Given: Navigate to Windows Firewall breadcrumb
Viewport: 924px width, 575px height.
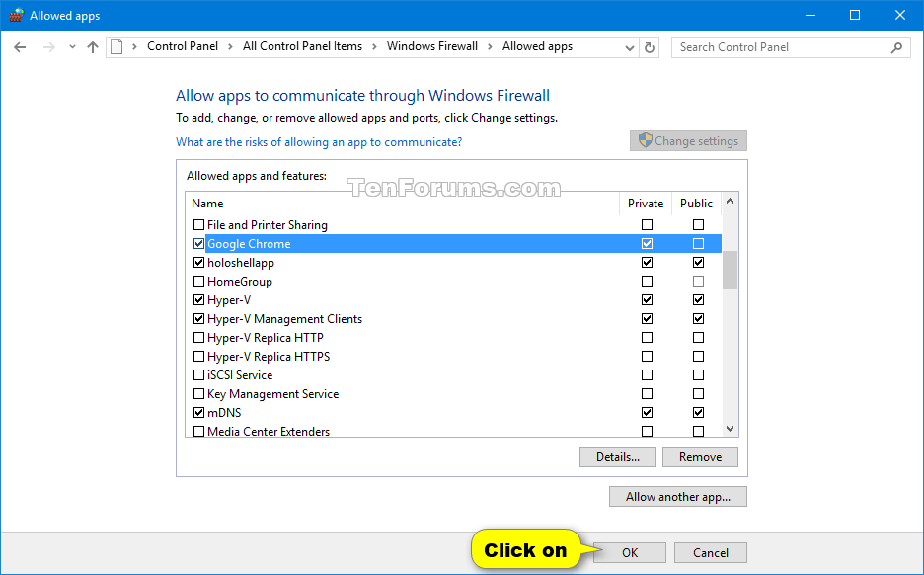Looking at the screenshot, I should coord(432,46).
